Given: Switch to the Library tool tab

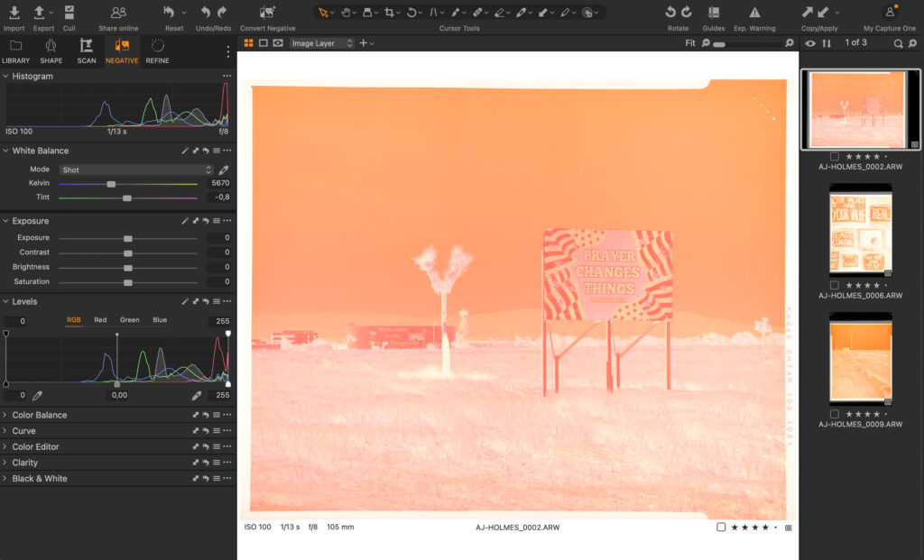Looking at the screenshot, I should [15, 51].
